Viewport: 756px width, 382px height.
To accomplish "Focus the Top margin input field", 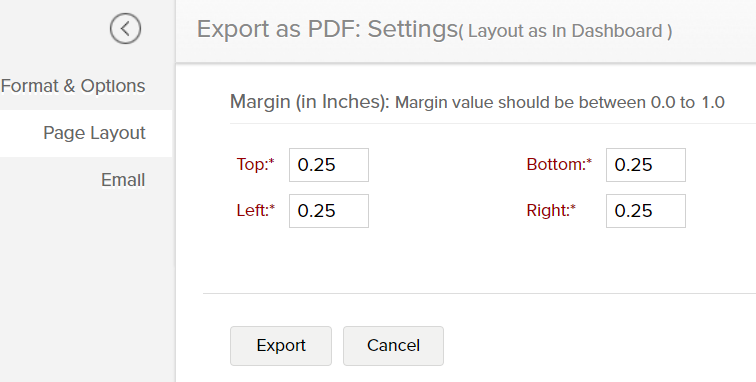I will 329,165.
